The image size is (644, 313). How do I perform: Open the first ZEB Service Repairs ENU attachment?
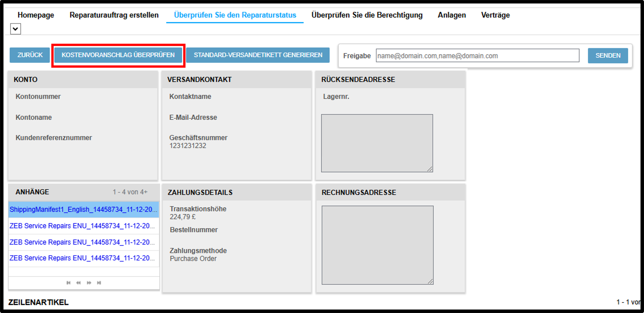pos(82,226)
